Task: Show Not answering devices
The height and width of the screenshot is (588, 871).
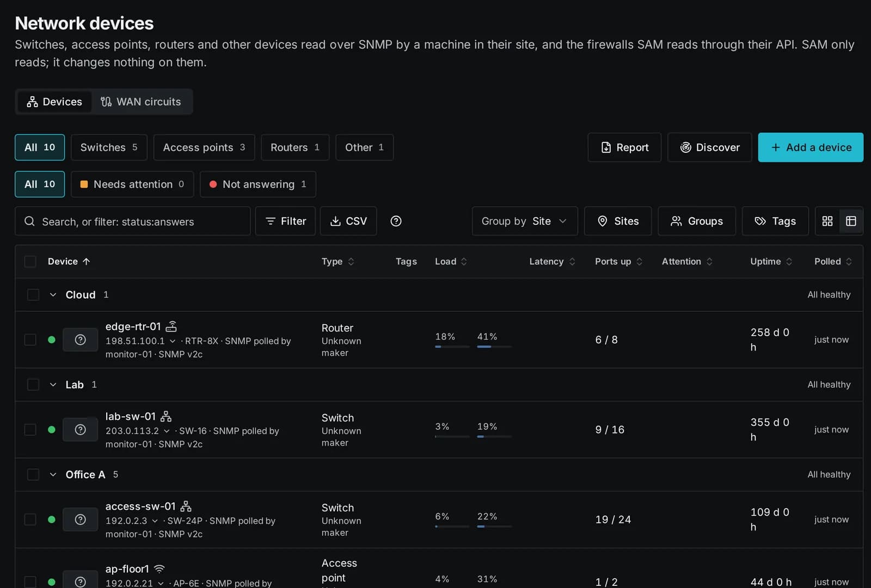Action: (x=258, y=184)
